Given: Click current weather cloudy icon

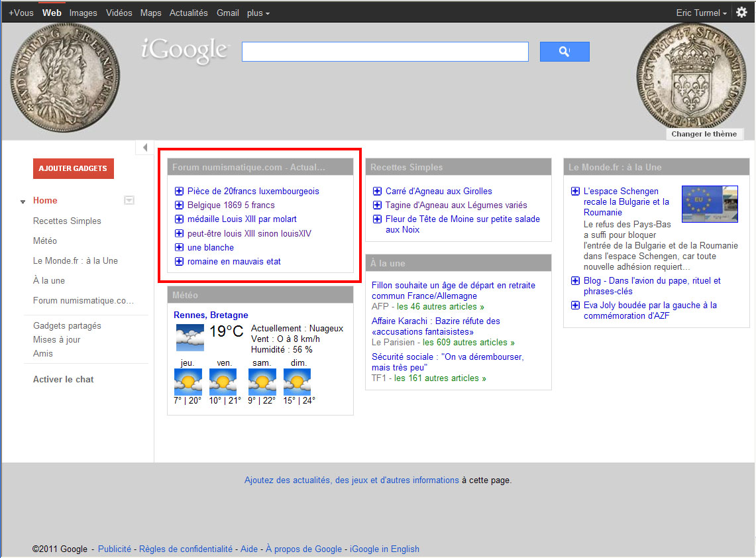Looking at the screenshot, I should [x=189, y=337].
